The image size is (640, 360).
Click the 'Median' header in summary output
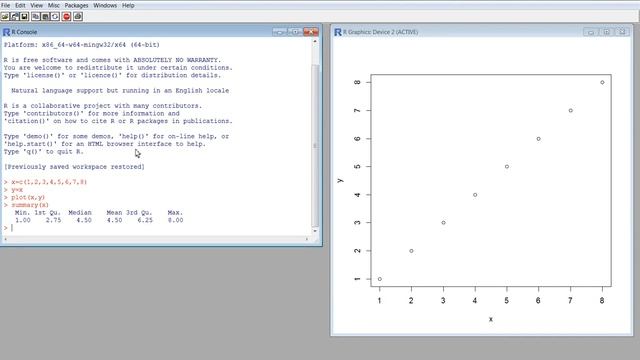pyautogui.click(x=80, y=213)
